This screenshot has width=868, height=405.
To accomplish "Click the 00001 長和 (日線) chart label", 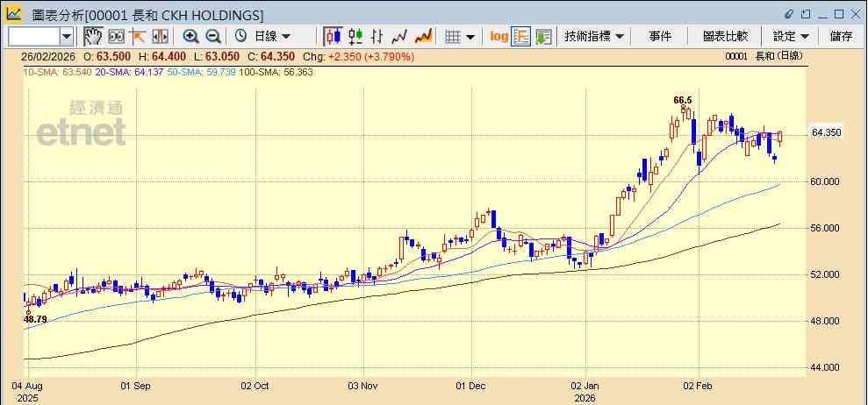I will [764, 56].
